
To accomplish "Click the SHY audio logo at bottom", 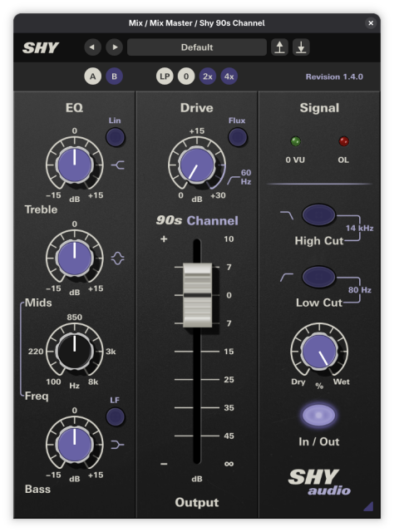I will [x=319, y=482].
